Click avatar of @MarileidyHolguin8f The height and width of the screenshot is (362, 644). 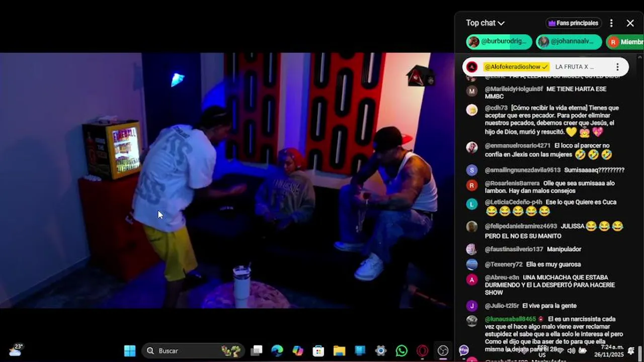tap(471, 91)
